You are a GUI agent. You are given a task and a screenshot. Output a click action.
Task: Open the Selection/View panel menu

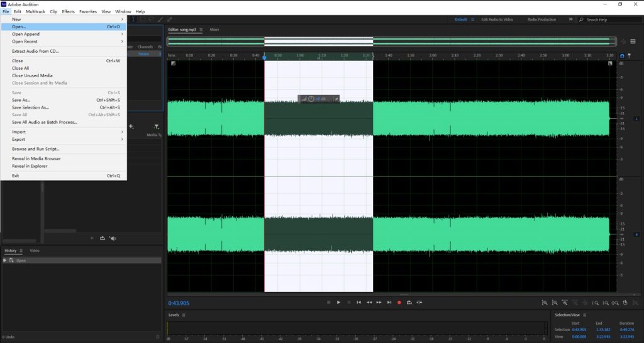584,315
